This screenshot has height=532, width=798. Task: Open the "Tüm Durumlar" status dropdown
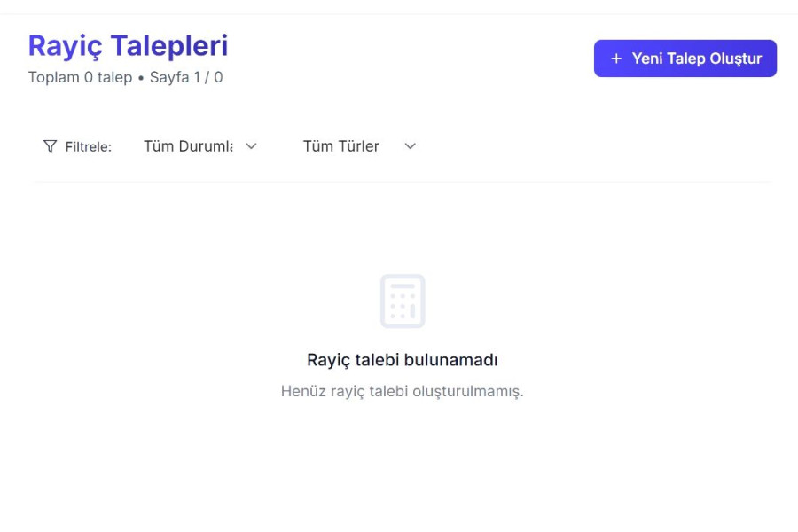pyautogui.click(x=188, y=146)
